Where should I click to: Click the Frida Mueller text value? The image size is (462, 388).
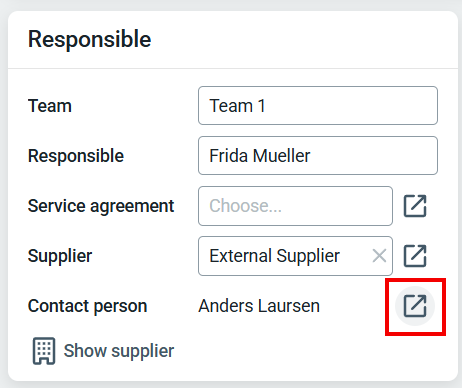click(260, 156)
